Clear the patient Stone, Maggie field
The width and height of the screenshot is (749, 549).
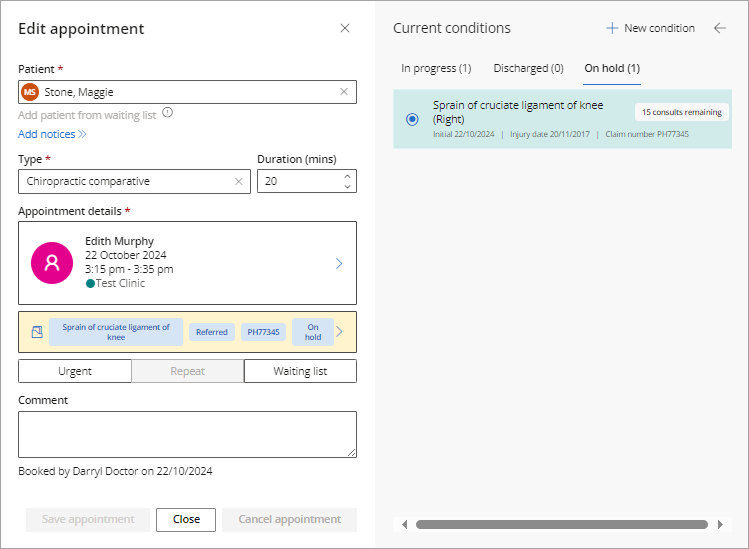(343, 92)
